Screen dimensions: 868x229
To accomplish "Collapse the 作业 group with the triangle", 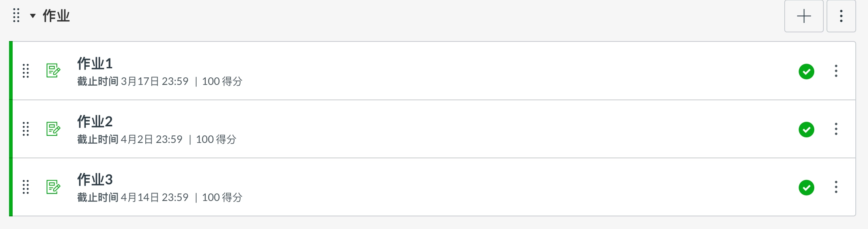I will point(33,16).
